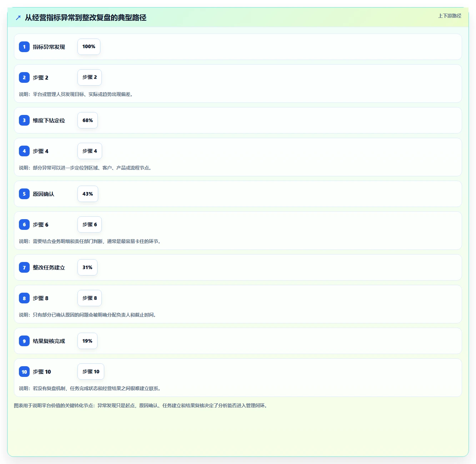
Task: Click the chart title 从经营指标异常到整改复盘的典型路径
Action: (x=86, y=17)
